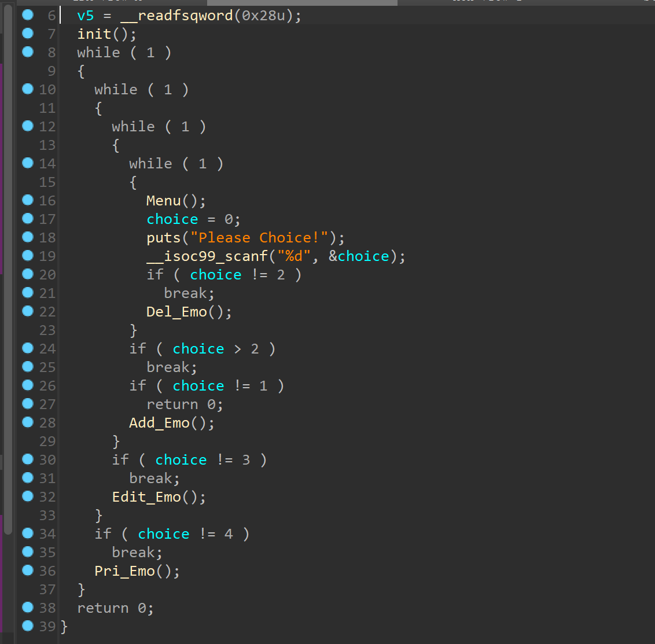
Task: Toggle breakpoint dot on line 32
Action: point(28,496)
